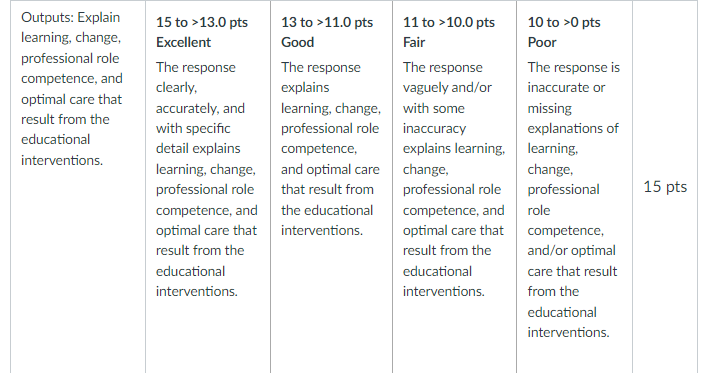
Task: Select the Good rating heading
Action: coord(297,42)
